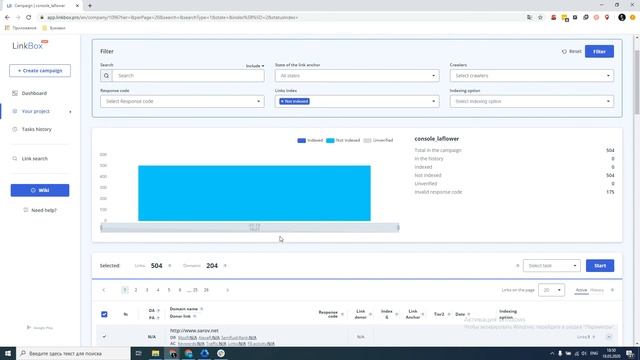
Task: Toggle Indexed legend series
Action: click(x=310, y=140)
